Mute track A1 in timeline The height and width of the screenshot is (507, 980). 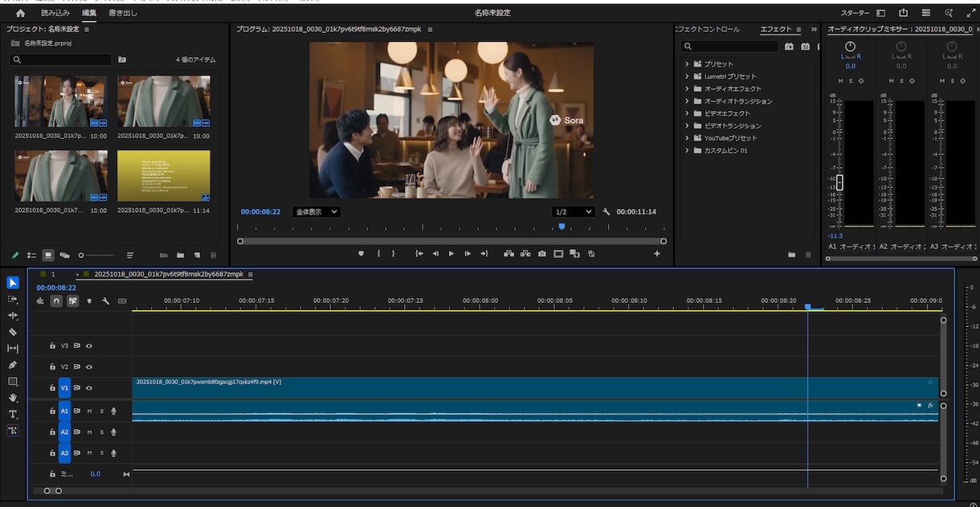click(x=89, y=411)
